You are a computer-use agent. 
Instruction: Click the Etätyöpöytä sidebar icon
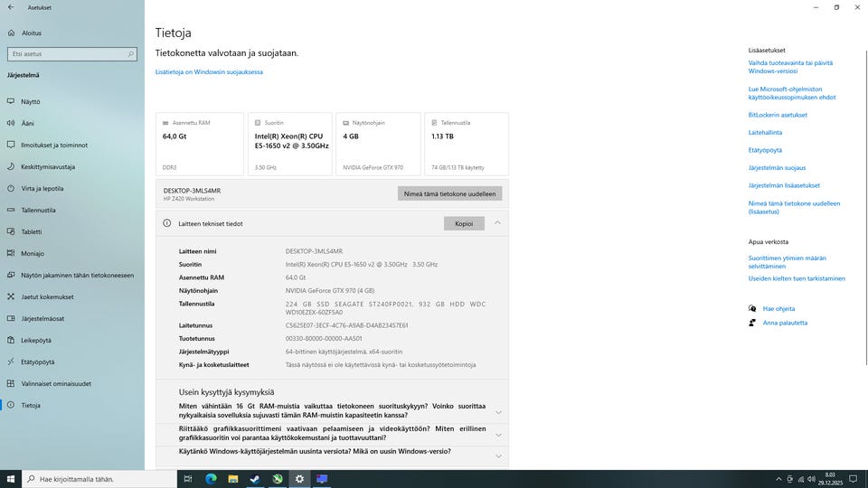coord(11,361)
